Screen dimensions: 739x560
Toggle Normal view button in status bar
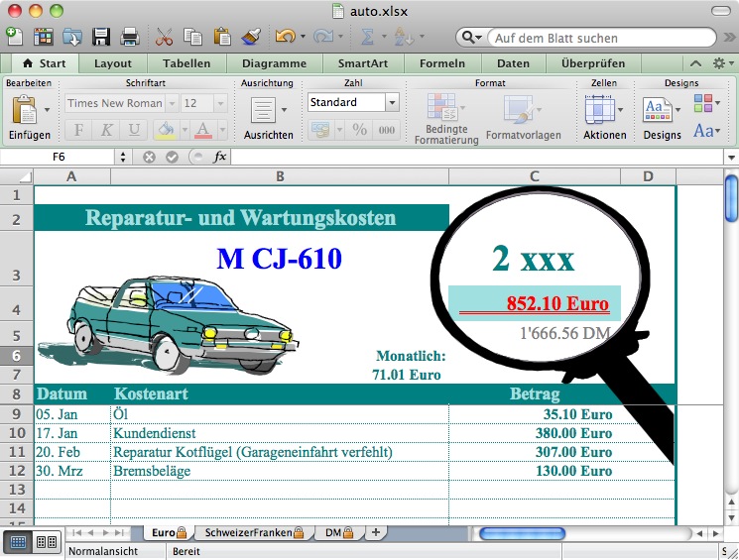pyautogui.click(x=18, y=541)
